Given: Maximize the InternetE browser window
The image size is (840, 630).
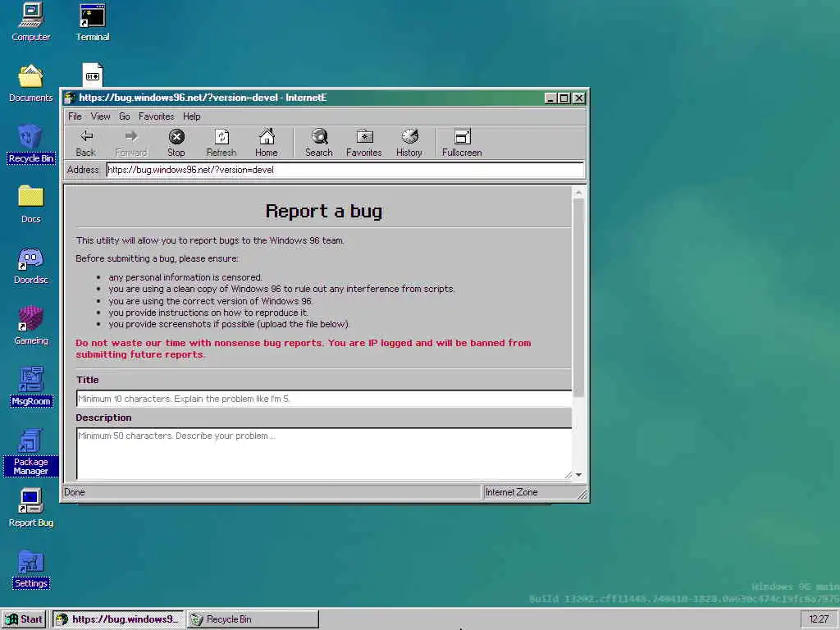Looking at the screenshot, I should coord(564,98).
